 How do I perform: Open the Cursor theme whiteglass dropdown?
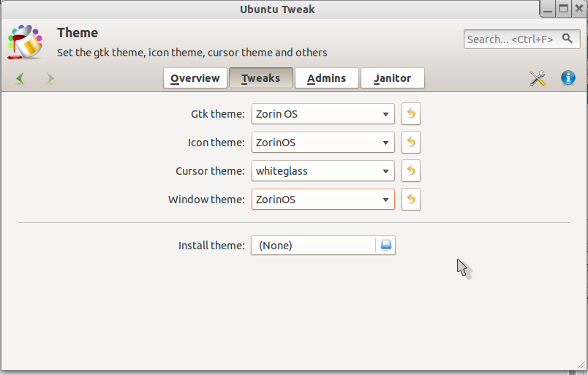coord(323,171)
